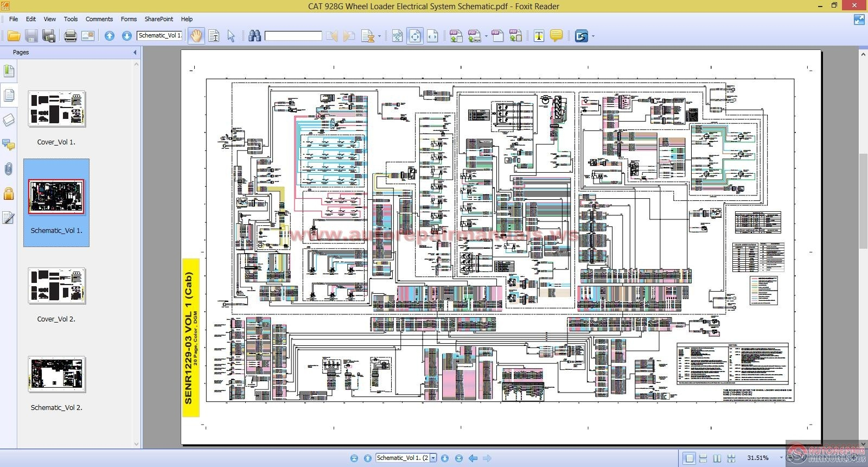Open the Comments menu
The image size is (868, 467).
99,19
